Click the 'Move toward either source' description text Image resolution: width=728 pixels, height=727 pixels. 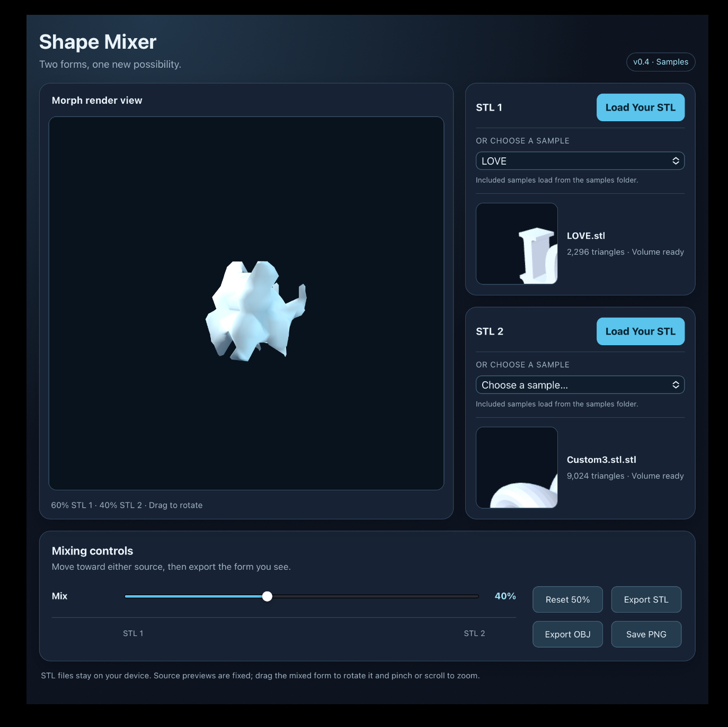171,567
